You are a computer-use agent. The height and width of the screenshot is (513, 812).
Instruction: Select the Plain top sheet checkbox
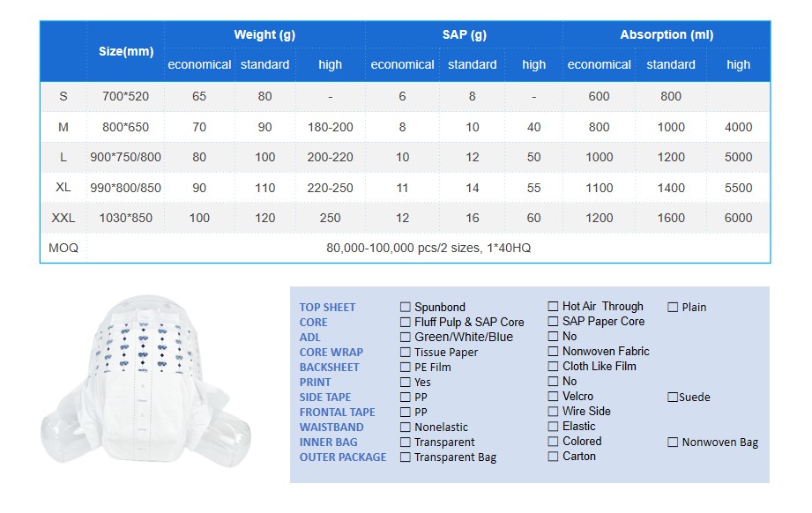[673, 308]
